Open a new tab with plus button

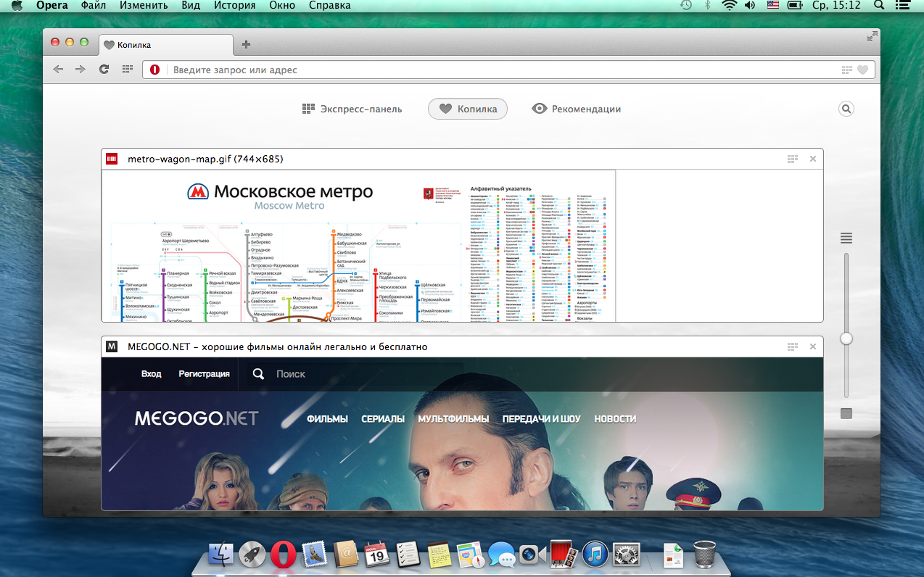pyautogui.click(x=246, y=44)
